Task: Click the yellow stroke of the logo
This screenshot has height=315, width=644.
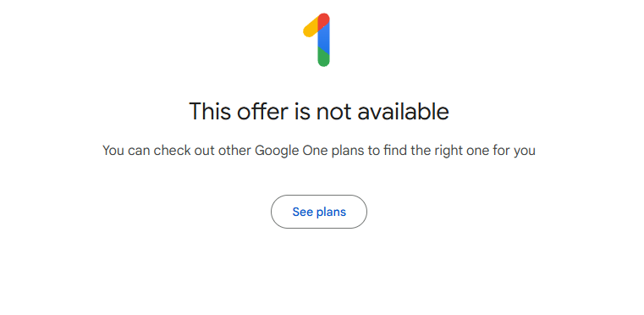Action: point(310,27)
